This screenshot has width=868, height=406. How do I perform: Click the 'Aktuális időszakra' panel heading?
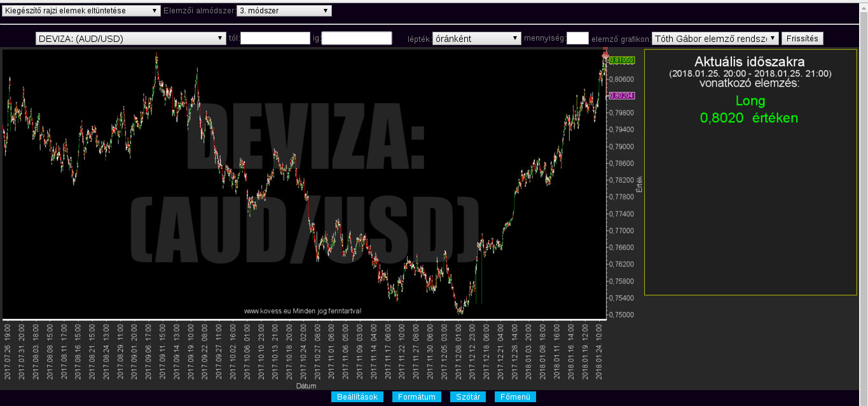pyautogui.click(x=750, y=62)
